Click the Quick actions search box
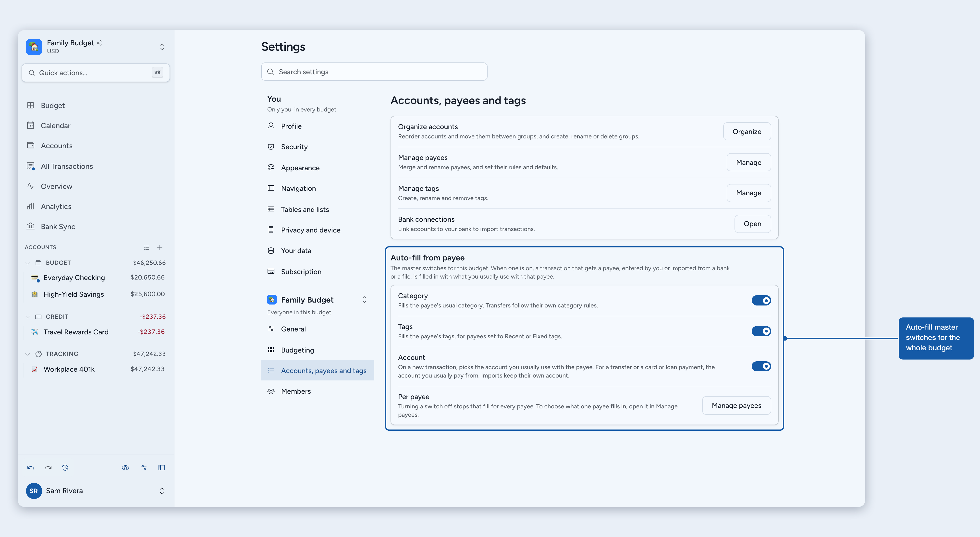 click(x=96, y=73)
